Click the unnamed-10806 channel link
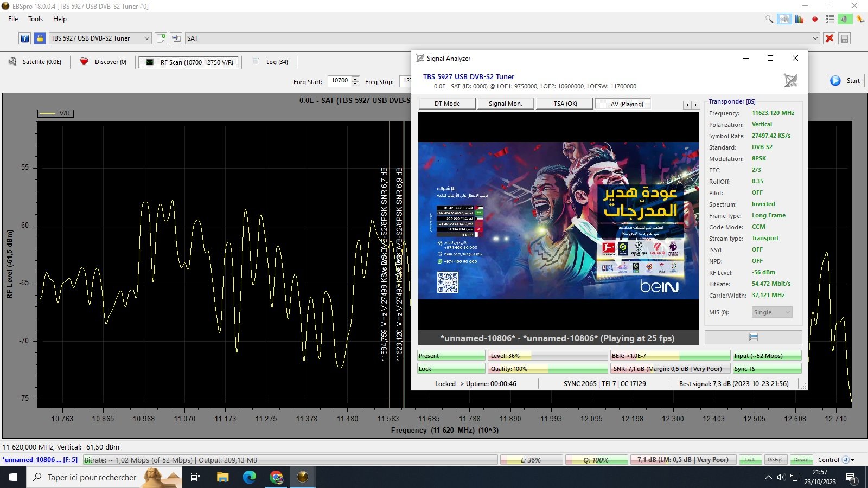Screen dimensions: 868x488 pos(40,460)
